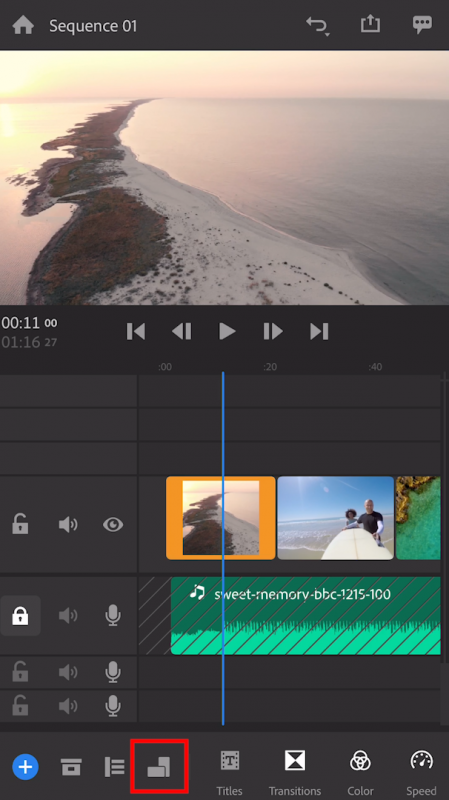Unlock the sweet-memory audio track

tap(20, 615)
